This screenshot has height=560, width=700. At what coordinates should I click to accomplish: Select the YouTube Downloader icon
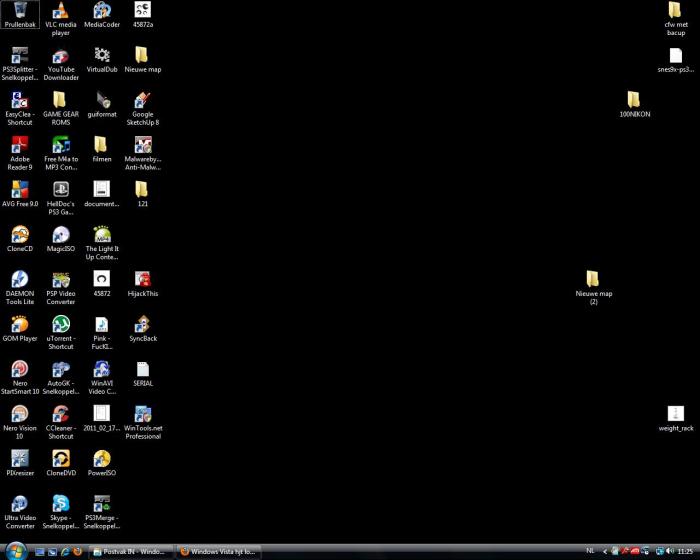[60, 56]
